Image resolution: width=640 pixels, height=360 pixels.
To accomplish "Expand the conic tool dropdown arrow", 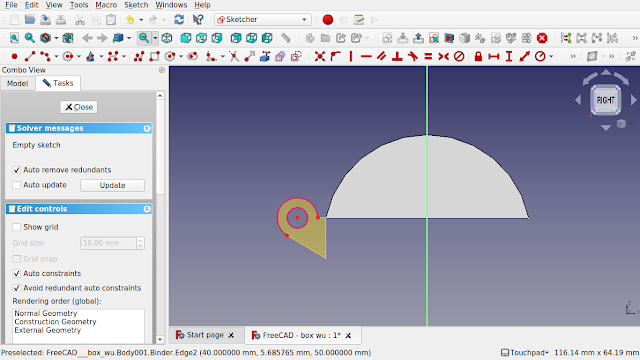I will pyautogui.click(x=101, y=56).
